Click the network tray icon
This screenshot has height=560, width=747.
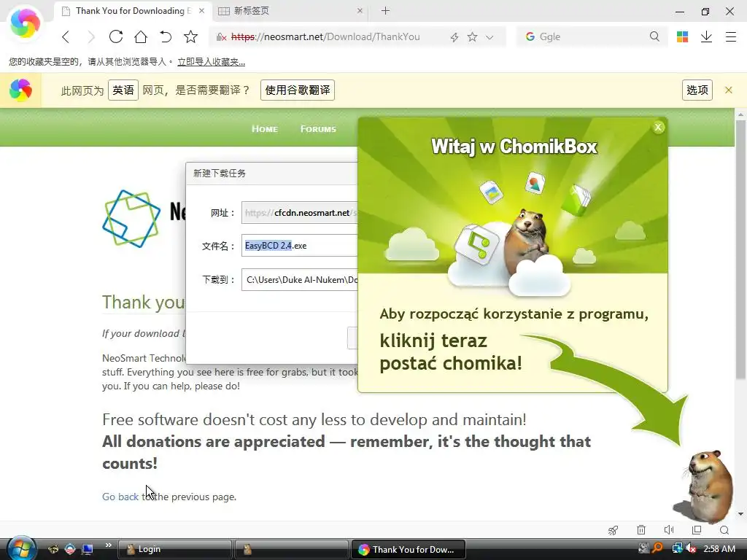(x=676, y=548)
